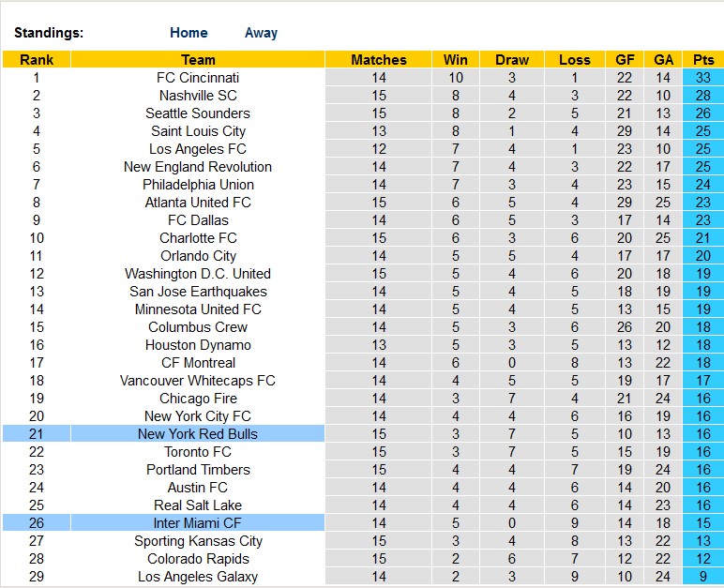Click the Team column header
724x588 pixels.
click(198, 60)
